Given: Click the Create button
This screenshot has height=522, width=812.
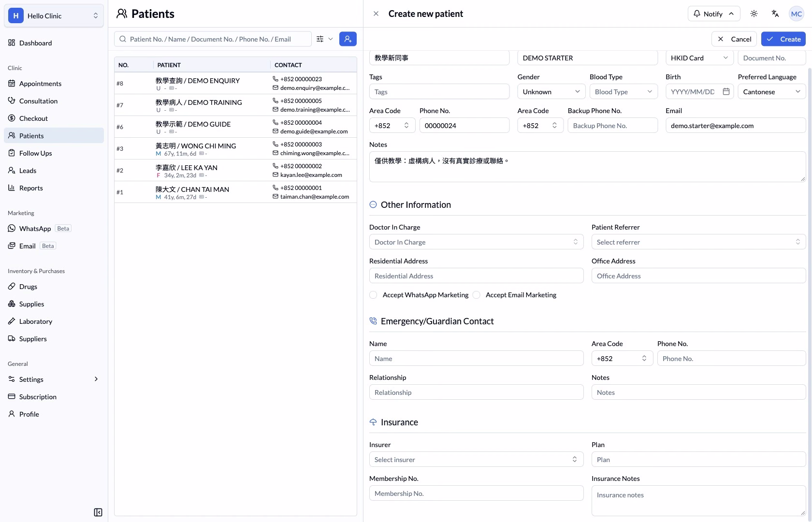Looking at the screenshot, I should pos(783,39).
